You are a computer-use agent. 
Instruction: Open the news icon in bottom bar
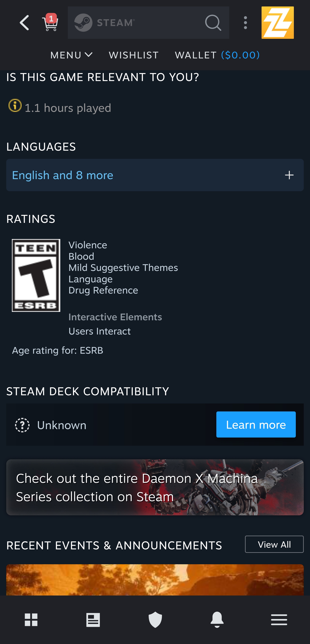point(93,619)
